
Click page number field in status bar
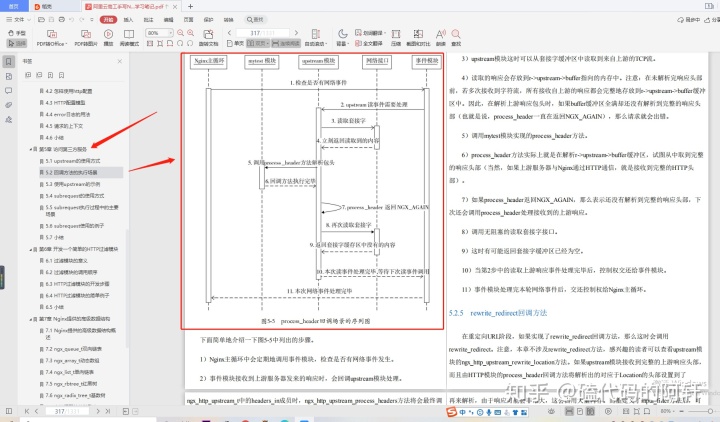point(67,411)
